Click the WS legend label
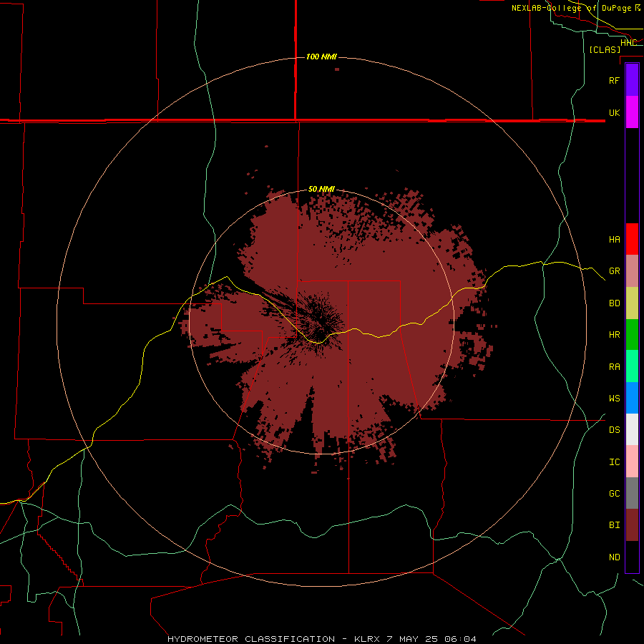The width and height of the screenshot is (644, 644). coord(614,398)
